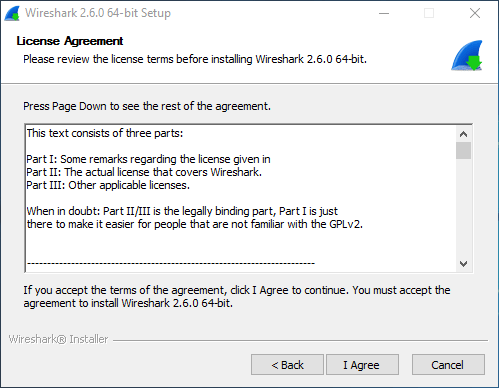Cancel the Wireshark installation
Viewport: 499px width, 388px height.
(x=448, y=365)
